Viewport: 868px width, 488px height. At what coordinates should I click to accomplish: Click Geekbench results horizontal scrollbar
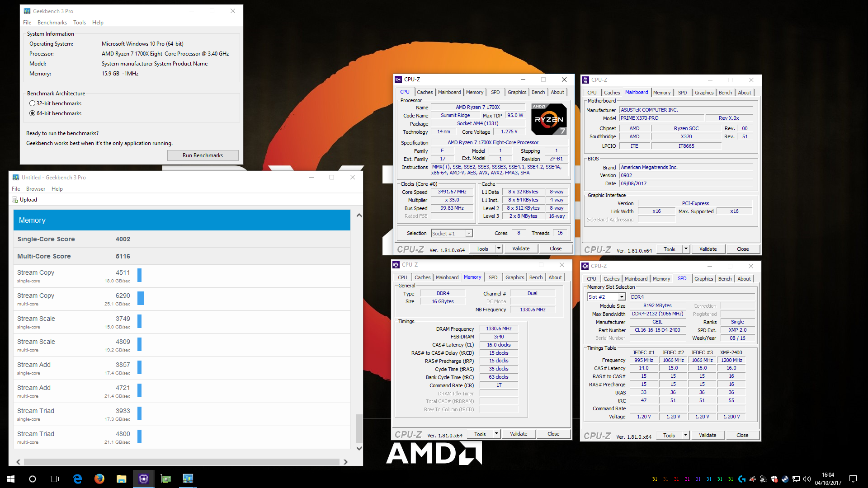coord(181,462)
